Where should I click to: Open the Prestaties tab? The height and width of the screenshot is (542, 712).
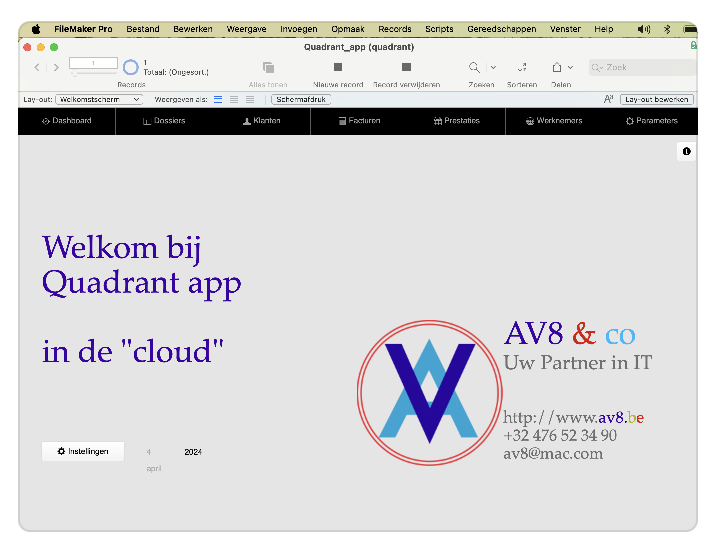click(456, 121)
